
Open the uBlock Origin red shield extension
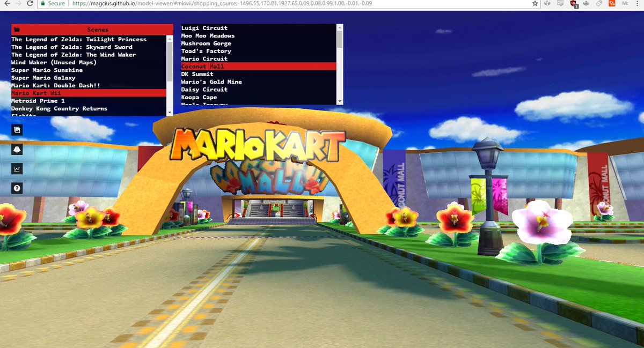coord(574,3)
